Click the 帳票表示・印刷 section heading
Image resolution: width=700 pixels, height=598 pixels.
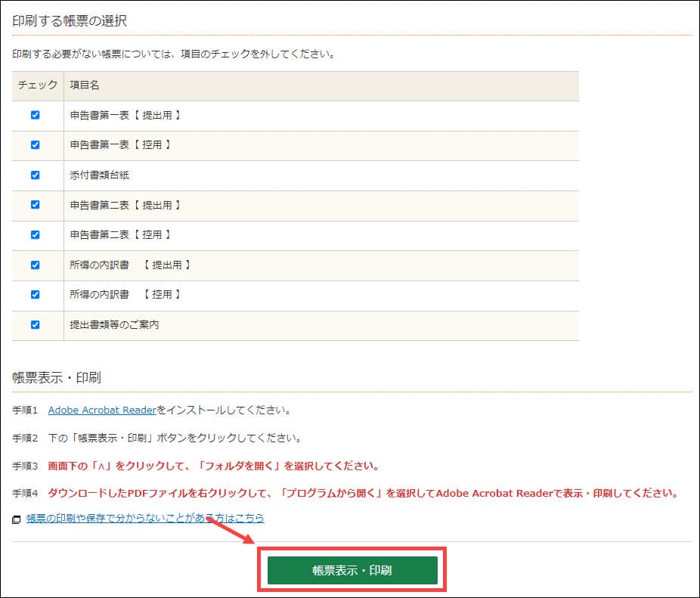57,377
